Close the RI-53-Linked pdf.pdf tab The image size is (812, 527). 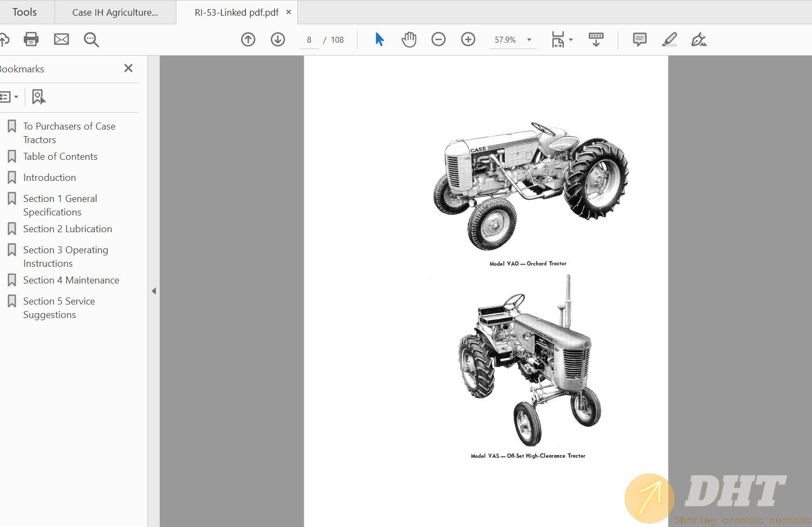click(x=289, y=12)
